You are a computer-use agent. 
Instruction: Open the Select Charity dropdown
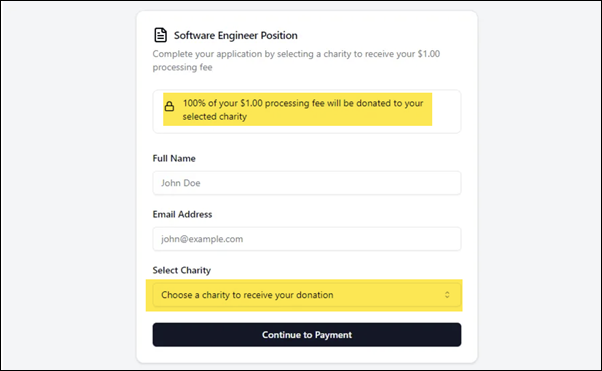pyautogui.click(x=307, y=295)
